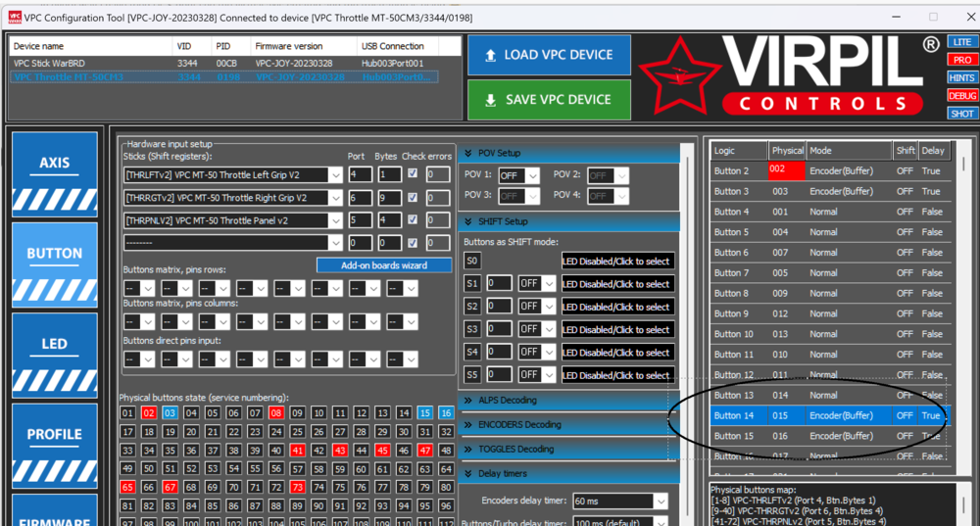Select Button 14 Encoder(Buffer) row
The width and height of the screenshot is (980, 526).
[x=831, y=415]
